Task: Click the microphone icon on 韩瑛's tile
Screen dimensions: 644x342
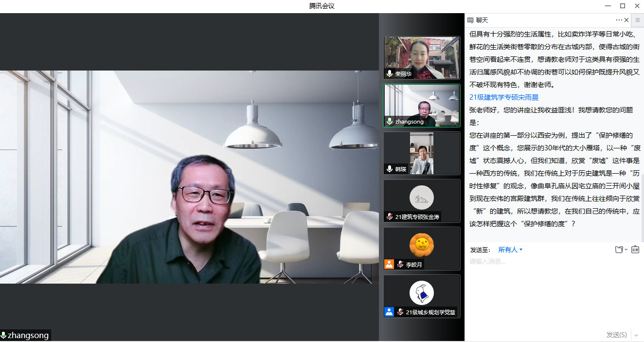Action: point(390,169)
